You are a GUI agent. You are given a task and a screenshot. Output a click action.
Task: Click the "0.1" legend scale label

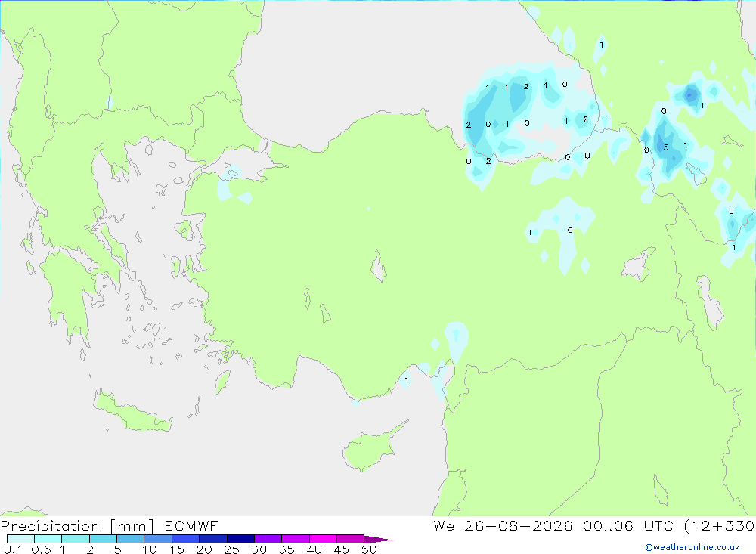click(x=13, y=549)
